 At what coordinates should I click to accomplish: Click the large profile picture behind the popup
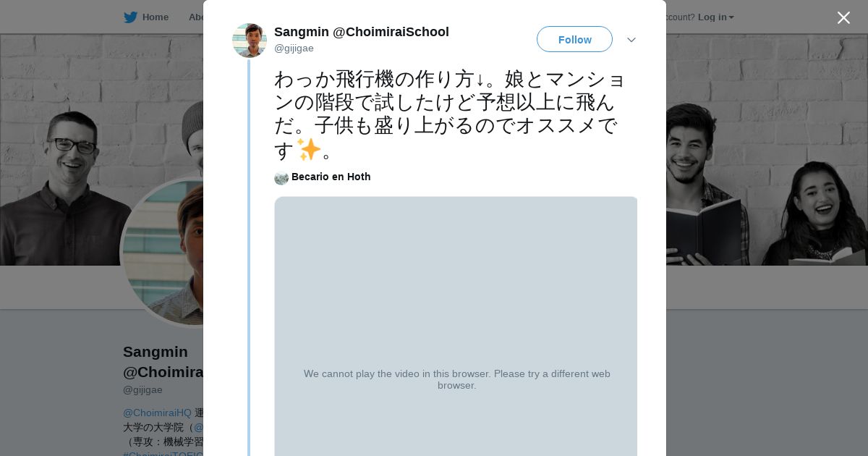(x=163, y=253)
